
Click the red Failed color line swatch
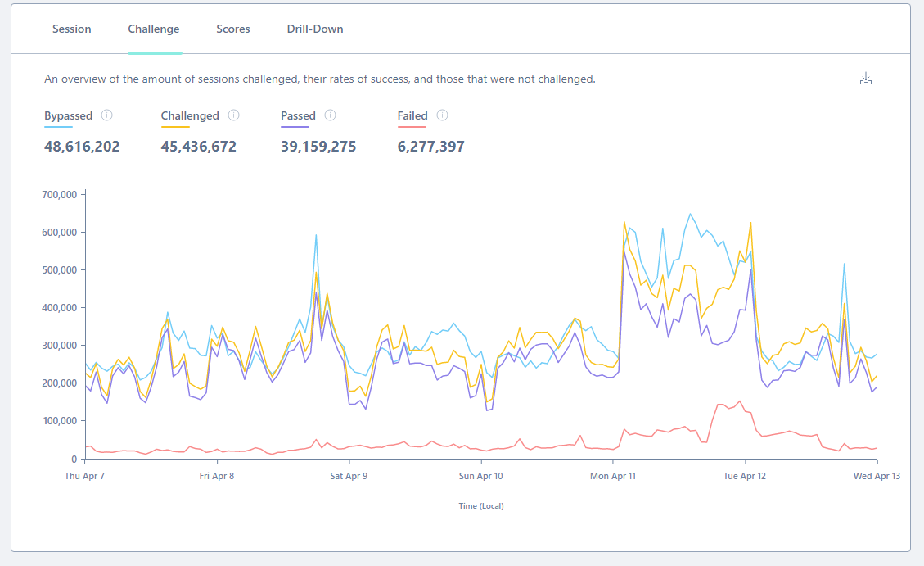pos(412,126)
